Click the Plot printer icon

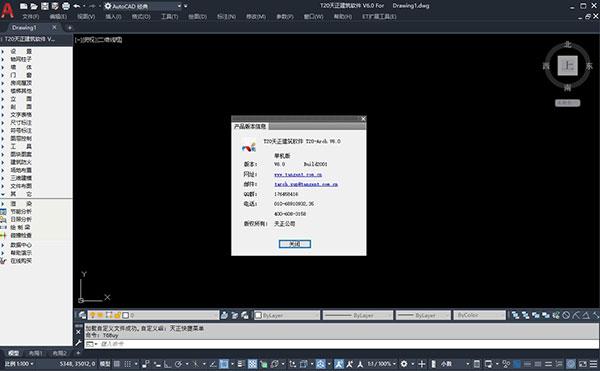[66, 6]
